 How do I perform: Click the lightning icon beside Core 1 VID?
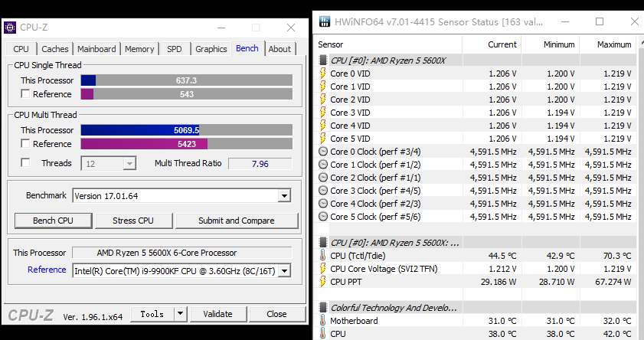click(323, 87)
